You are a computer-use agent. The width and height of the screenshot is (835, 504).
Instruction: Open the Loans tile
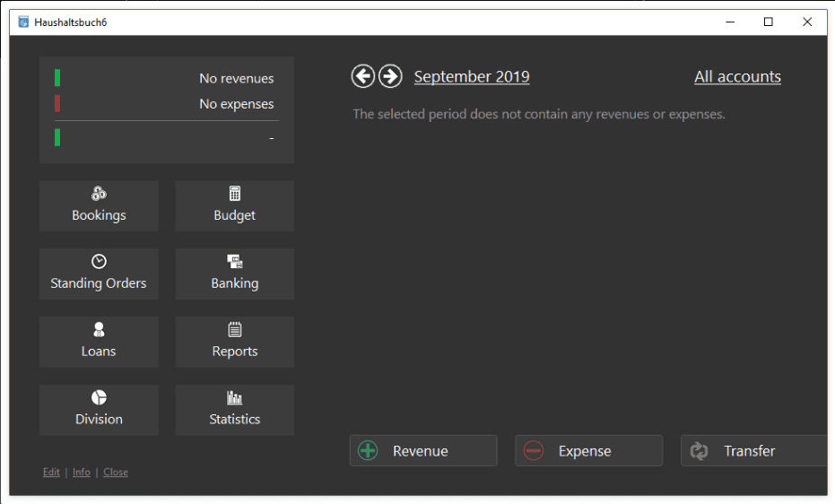click(x=99, y=343)
